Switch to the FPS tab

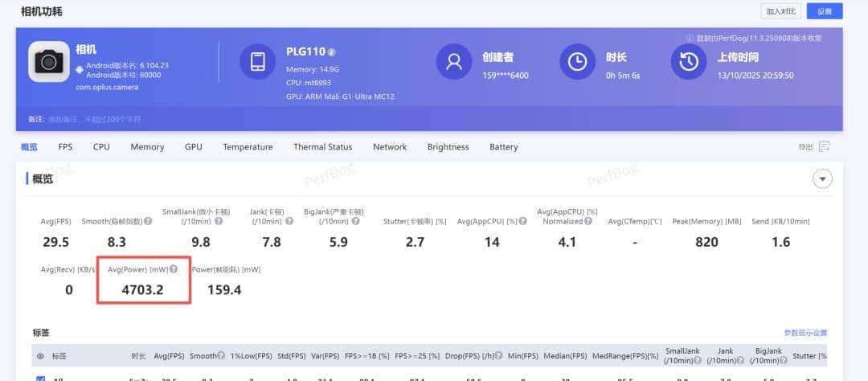[x=65, y=147]
